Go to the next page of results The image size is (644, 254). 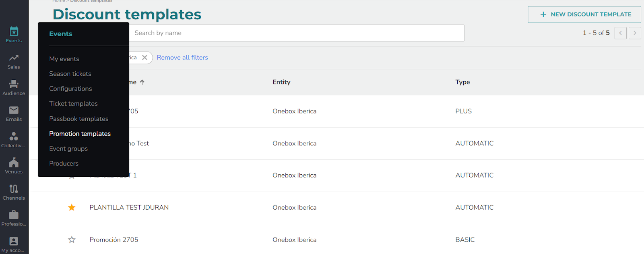coord(635,33)
